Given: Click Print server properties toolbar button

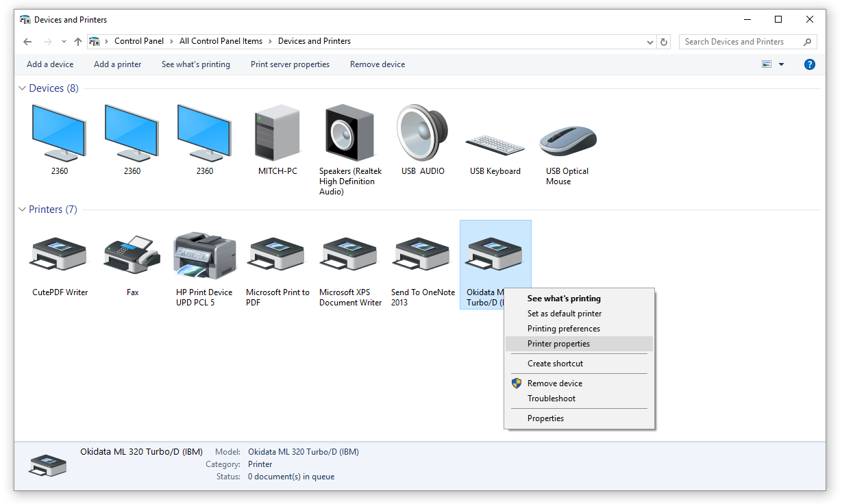Looking at the screenshot, I should pyautogui.click(x=290, y=64).
